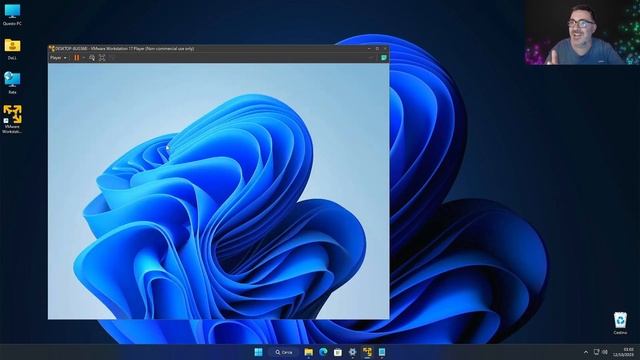Click the presenter webcam overlay
Screen dimensions: 640x360
(582, 33)
